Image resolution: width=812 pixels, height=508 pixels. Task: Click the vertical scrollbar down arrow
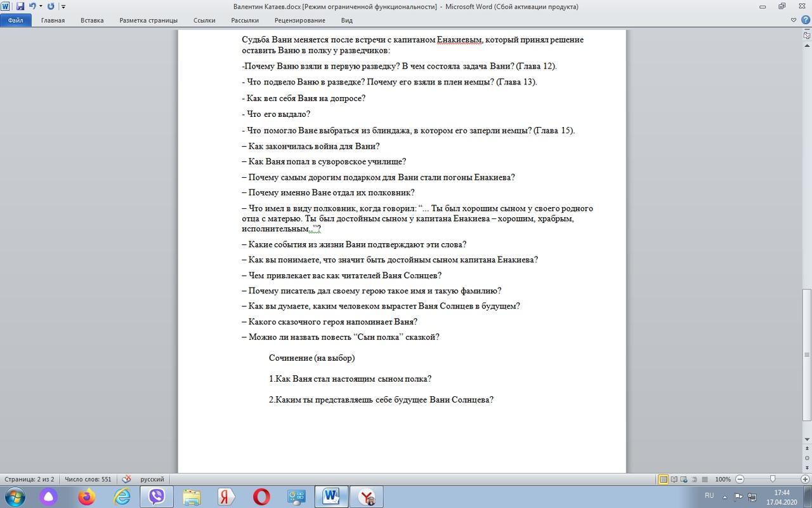(807, 439)
